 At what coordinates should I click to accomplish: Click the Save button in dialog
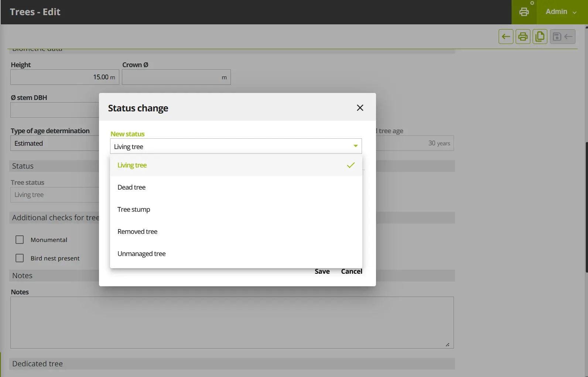(x=322, y=271)
